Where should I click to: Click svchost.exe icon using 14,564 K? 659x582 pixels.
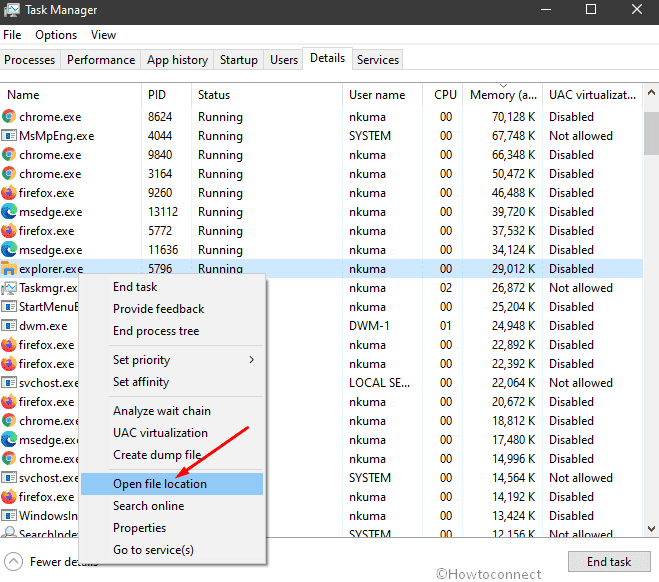(x=9, y=478)
